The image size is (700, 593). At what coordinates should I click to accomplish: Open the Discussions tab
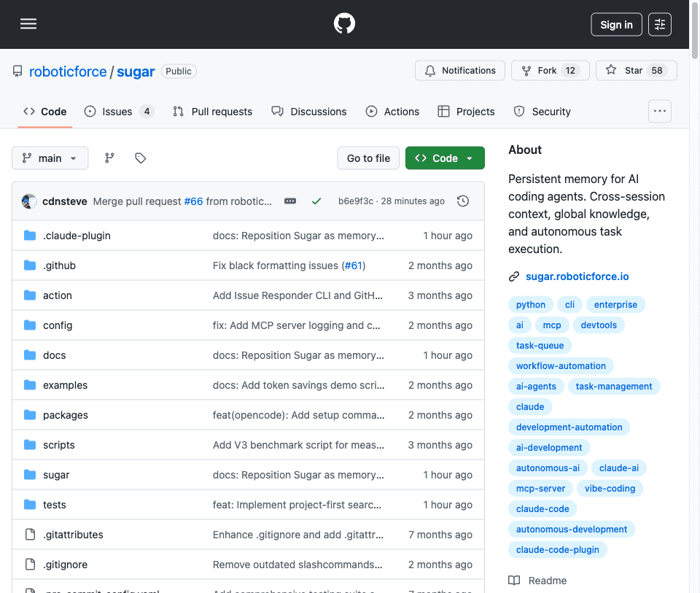309,112
